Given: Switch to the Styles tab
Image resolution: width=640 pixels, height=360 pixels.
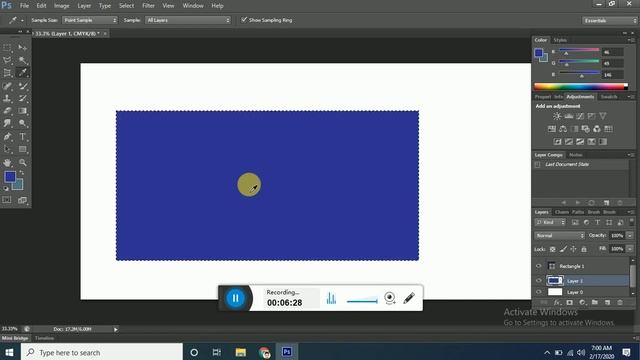Looking at the screenshot, I should pos(560,40).
